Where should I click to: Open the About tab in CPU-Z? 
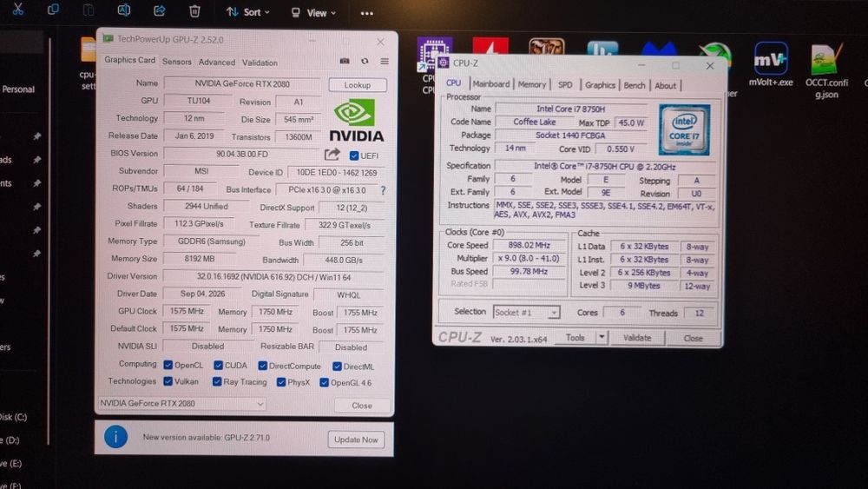[x=665, y=85]
